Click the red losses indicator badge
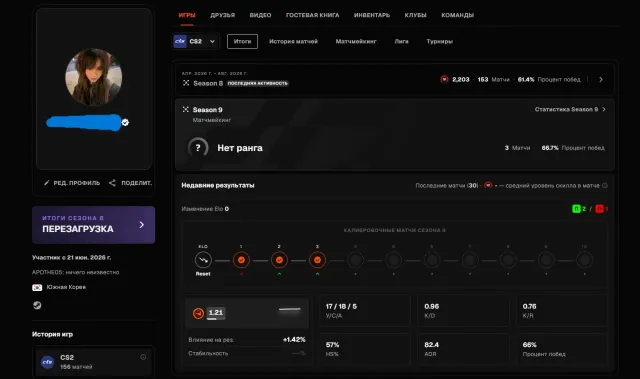Image resolution: width=640 pixels, height=379 pixels. pos(599,209)
